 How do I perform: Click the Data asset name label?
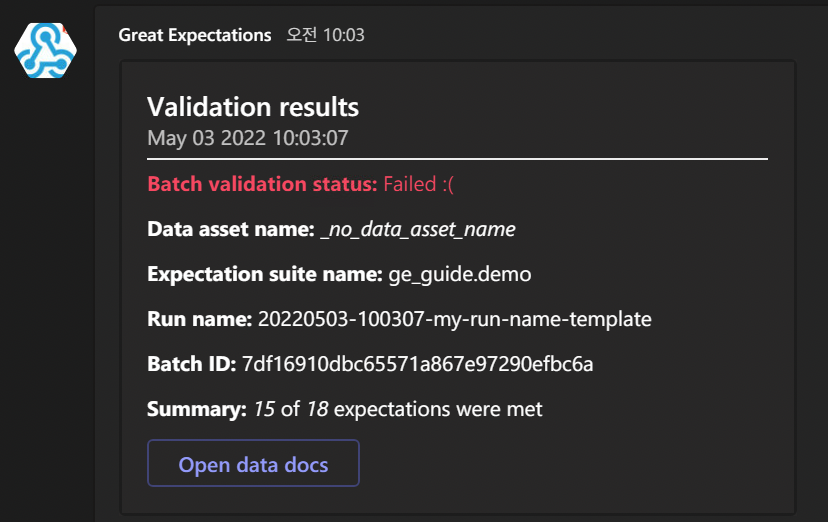231,229
